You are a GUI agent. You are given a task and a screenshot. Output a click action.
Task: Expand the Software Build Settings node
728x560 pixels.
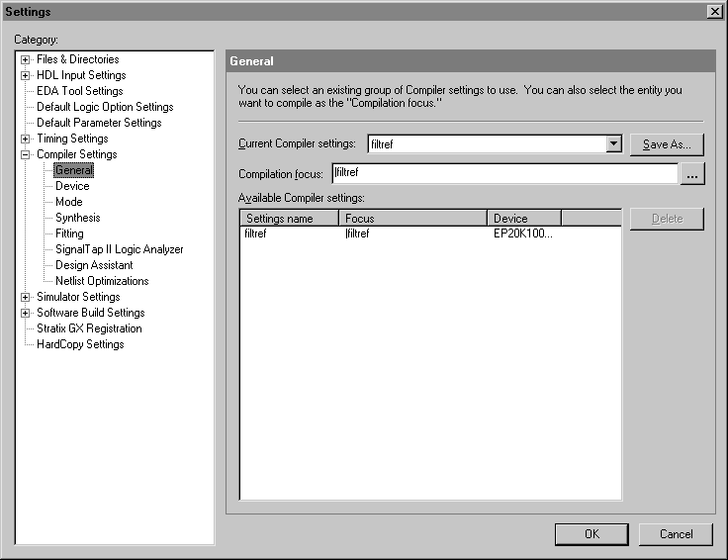tap(26, 313)
